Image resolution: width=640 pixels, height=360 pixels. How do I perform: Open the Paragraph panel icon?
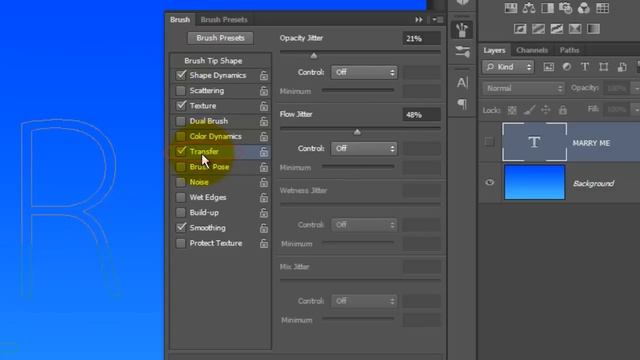coord(462,104)
